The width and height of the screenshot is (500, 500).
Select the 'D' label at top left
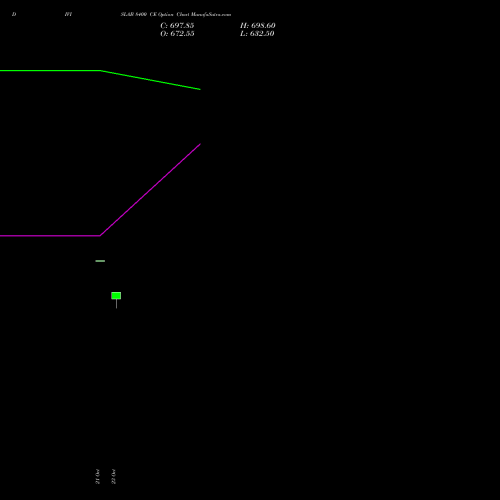14,14
